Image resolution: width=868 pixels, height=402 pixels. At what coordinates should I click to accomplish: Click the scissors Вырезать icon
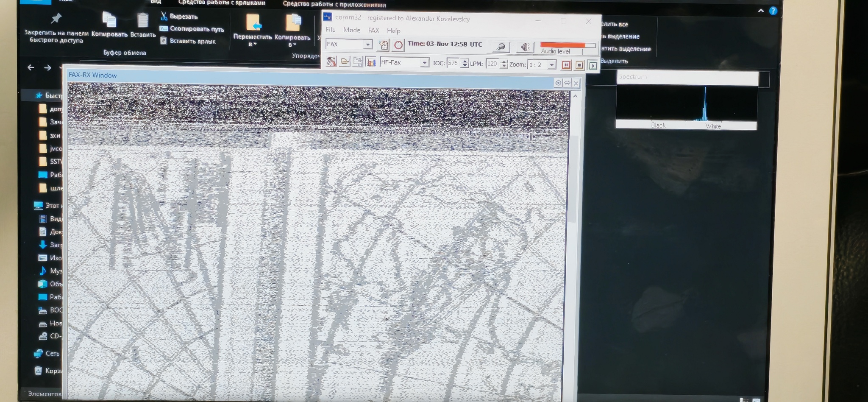tap(164, 16)
